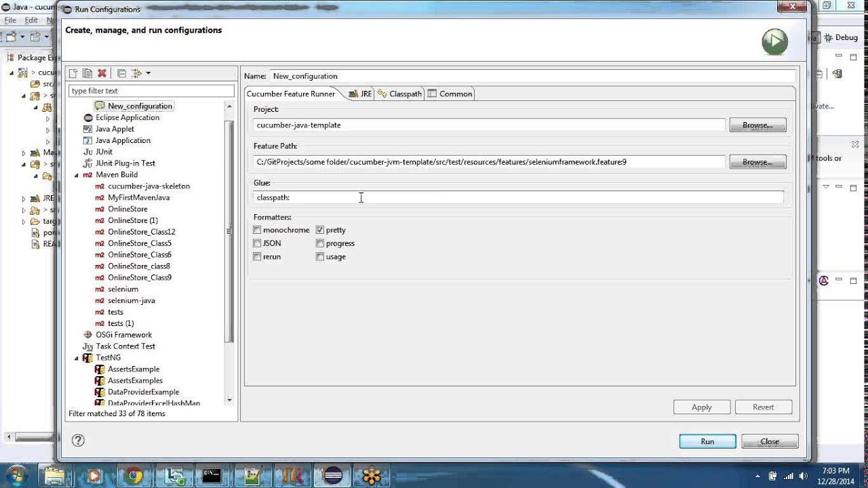Screen dimensions: 868x488
Task: Delete selected launch configuration with red X
Action: point(102,73)
